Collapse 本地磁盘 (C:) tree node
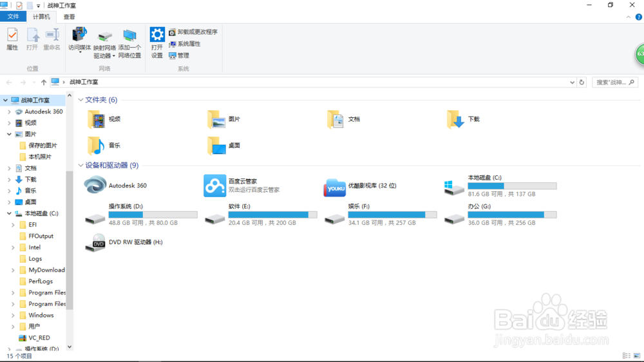 tap(9, 214)
